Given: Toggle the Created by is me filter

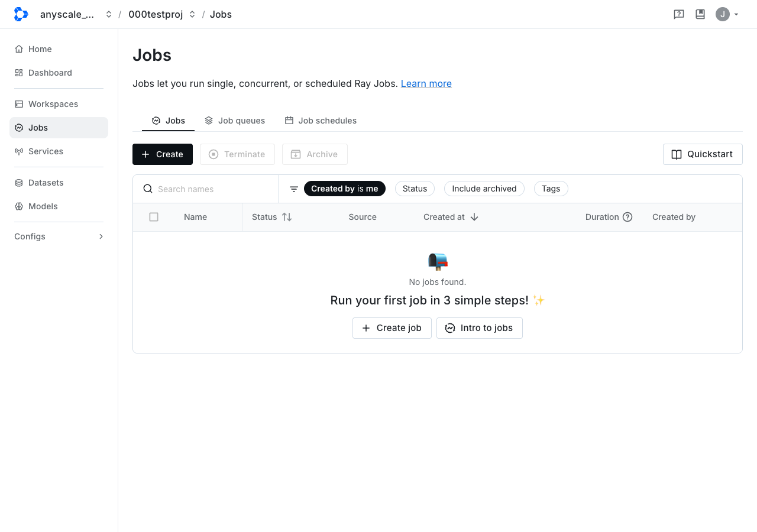Looking at the screenshot, I should (x=345, y=189).
